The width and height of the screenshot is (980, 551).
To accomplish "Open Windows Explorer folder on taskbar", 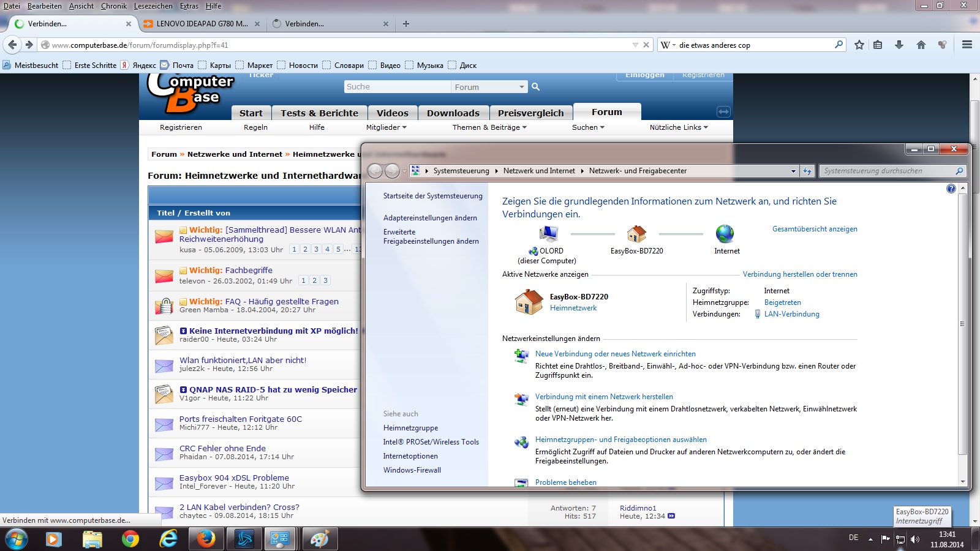I will (x=92, y=539).
